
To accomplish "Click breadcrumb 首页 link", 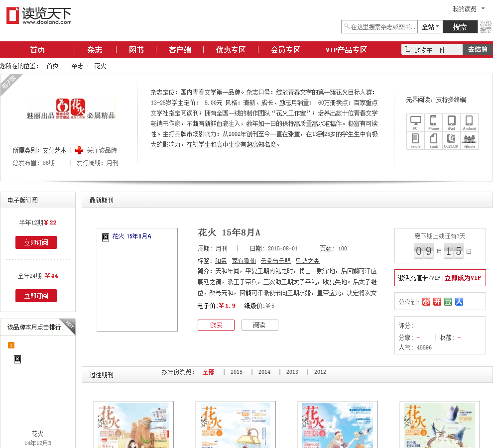I will coord(52,66).
